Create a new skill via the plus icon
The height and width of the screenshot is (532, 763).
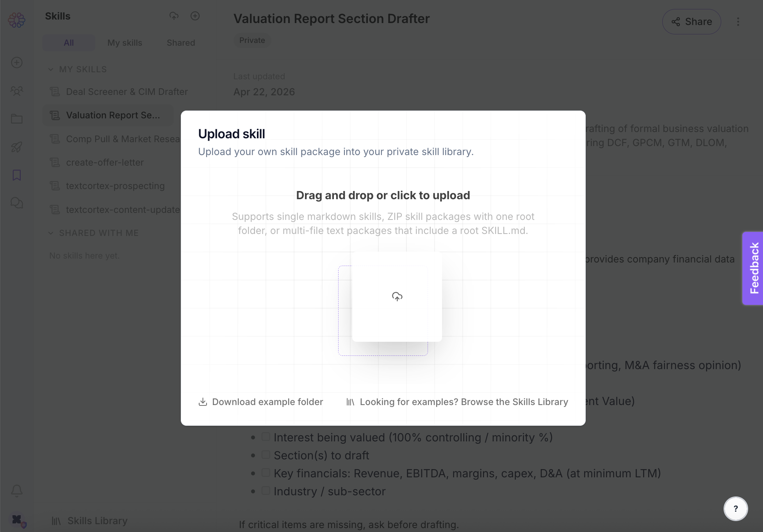pyautogui.click(x=195, y=16)
